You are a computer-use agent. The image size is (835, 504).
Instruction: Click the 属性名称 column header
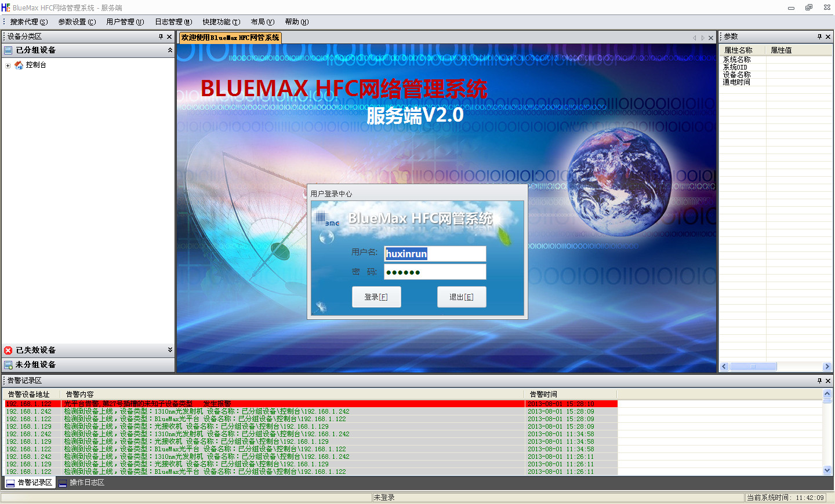[x=743, y=50]
